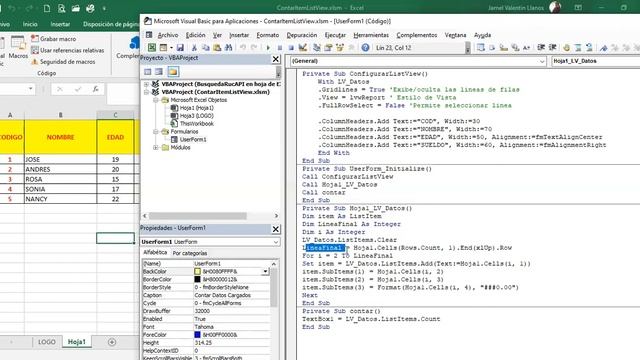
Task: Switch to the Insertar tab in Excel ribbon
Action: 60,24
